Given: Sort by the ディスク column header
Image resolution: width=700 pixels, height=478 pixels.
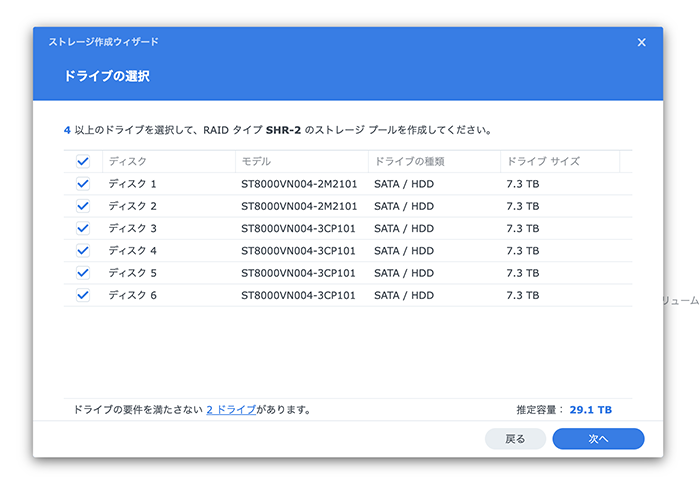Looking at the screenshot, I should [x=169, y=161].
